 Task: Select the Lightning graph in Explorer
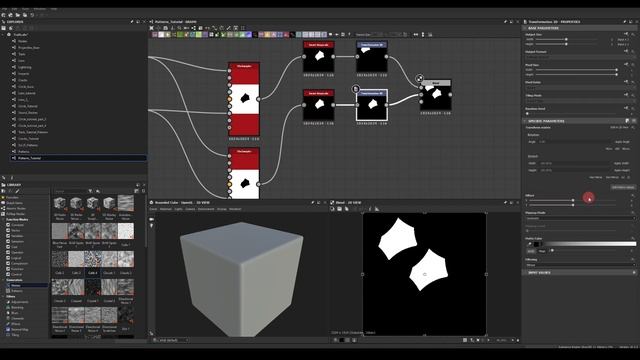[24, 67]
